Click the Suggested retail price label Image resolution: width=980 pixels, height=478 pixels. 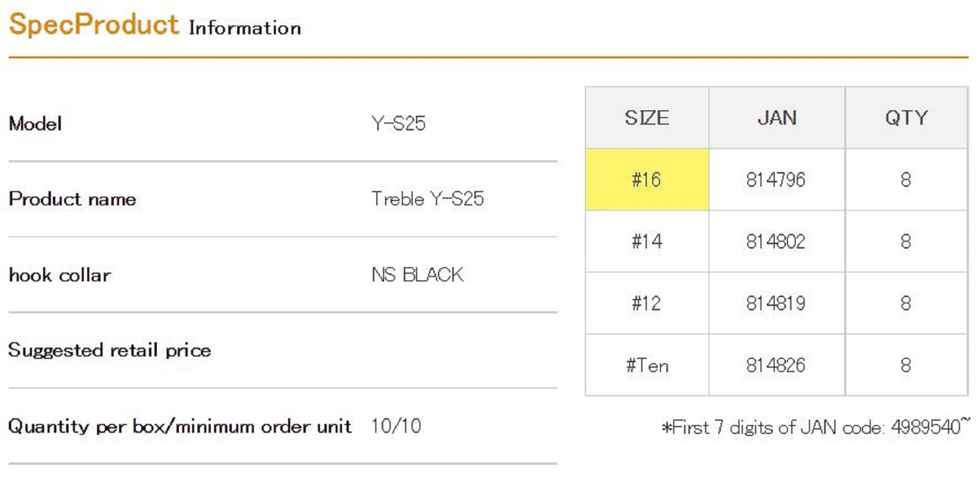[110, 351]
